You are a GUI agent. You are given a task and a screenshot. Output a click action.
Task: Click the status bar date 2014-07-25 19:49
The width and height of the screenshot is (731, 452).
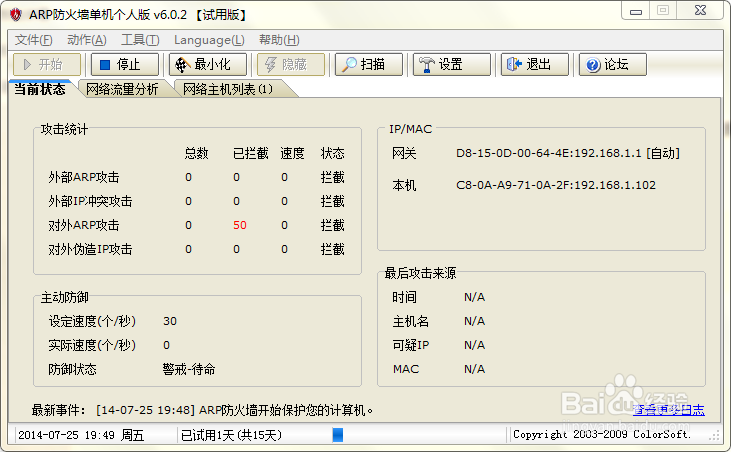(x=81, y=435)
